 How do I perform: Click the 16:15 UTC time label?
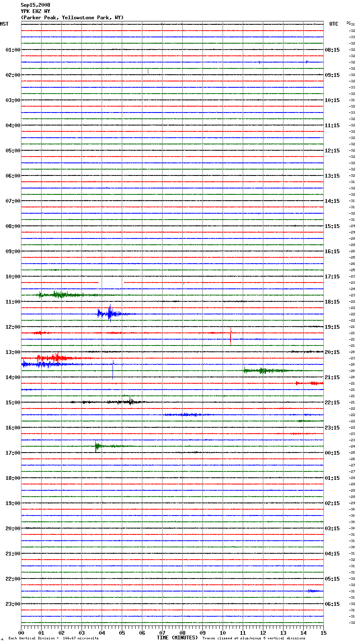[x=332, y=251]
